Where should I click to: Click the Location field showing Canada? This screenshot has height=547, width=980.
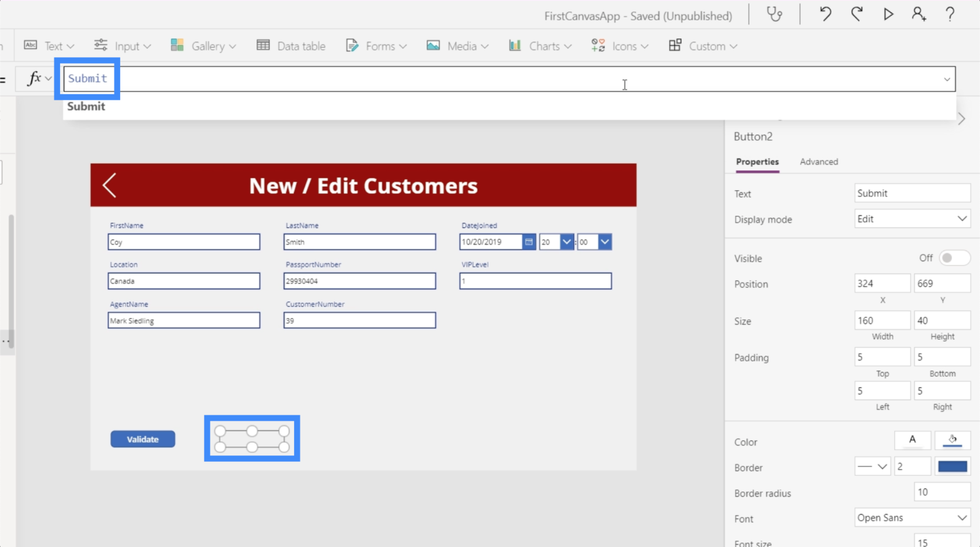click(184, 281)
